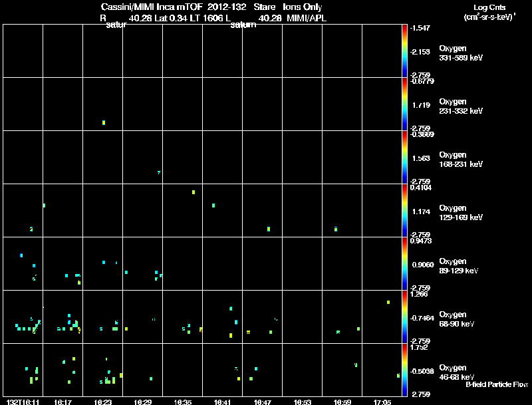
Task: Click the Oxygen 231-332 keV label
Action: pos(461,106)
